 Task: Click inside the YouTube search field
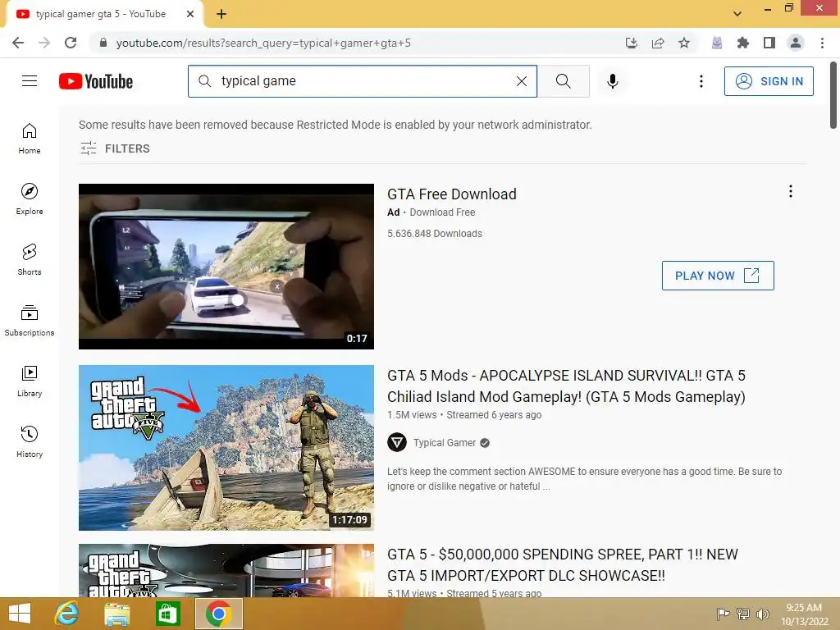click(x=363, y=81)
